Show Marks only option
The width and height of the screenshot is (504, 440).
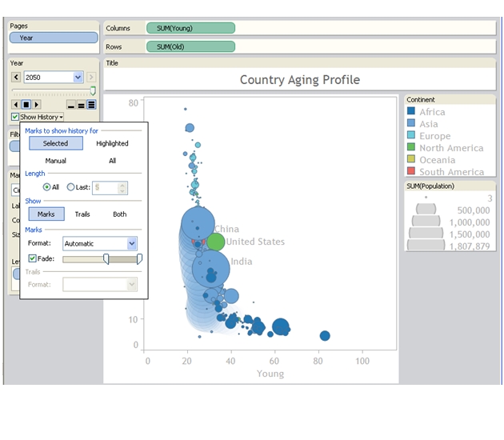[x=46, y=214]
